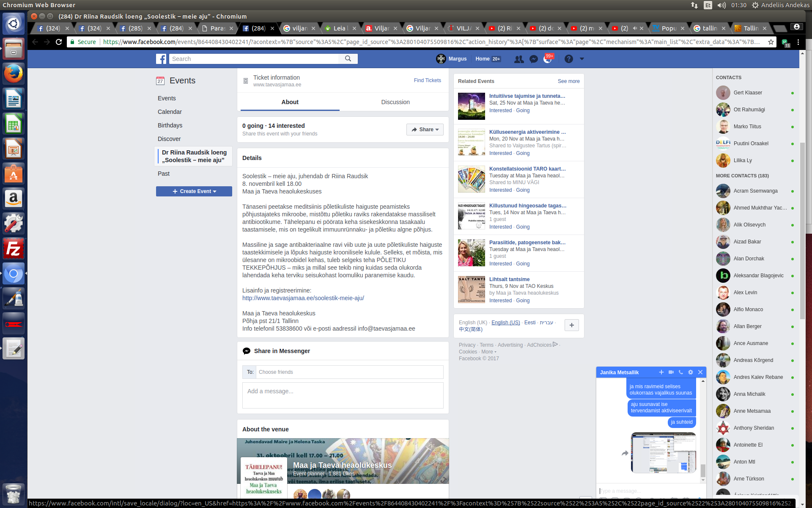Image resolution: width=812 pixels, height=508 pixels.
Task: Switch language to English (US)
Action: point(505,323)
